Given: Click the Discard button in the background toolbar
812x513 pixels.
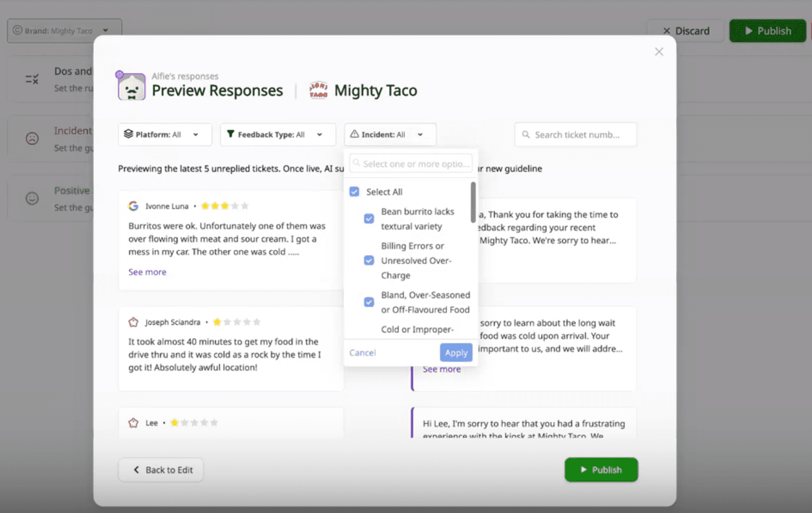Looking at the screenshot, I should click(x=686, y=30).
